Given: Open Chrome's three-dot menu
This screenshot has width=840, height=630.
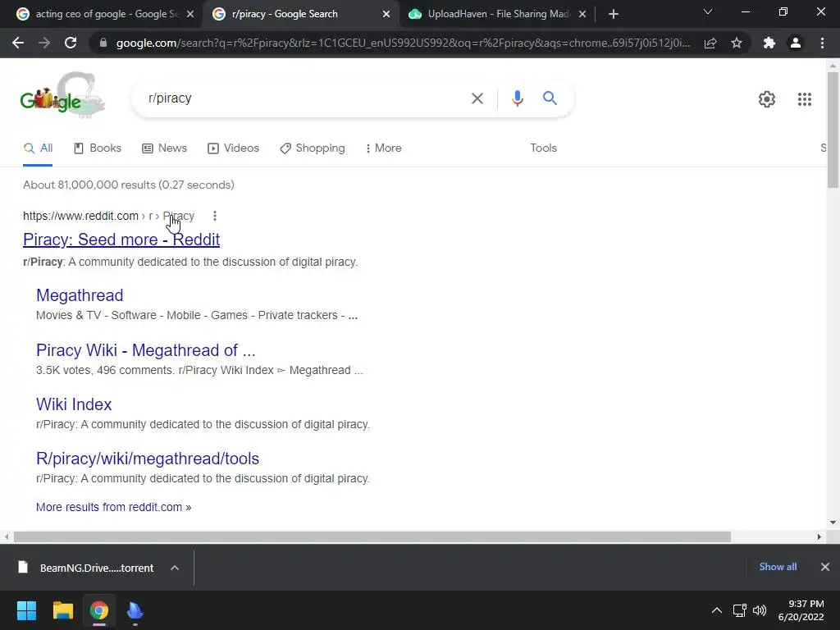Looking at the screenshot, I should pyautogui.click(x=822, y=43).
